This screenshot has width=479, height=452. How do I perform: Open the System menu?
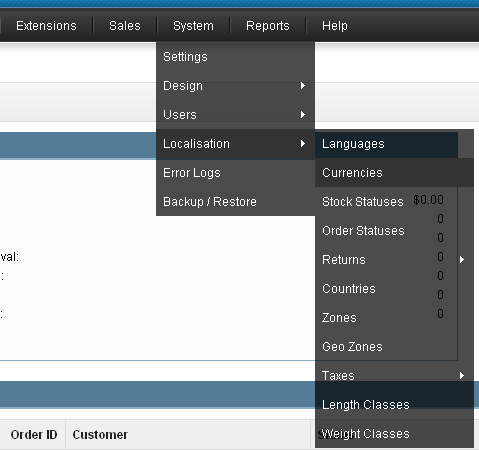coord(193,26)
